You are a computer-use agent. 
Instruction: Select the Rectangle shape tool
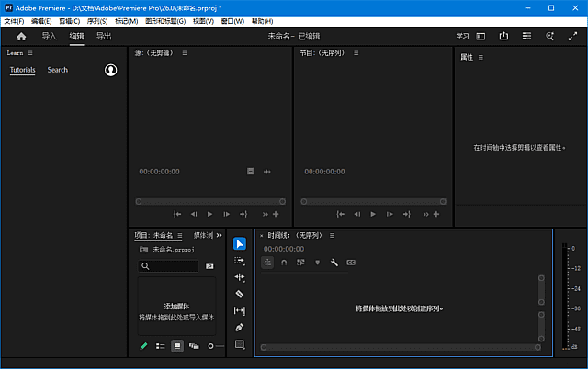[239, 344]
